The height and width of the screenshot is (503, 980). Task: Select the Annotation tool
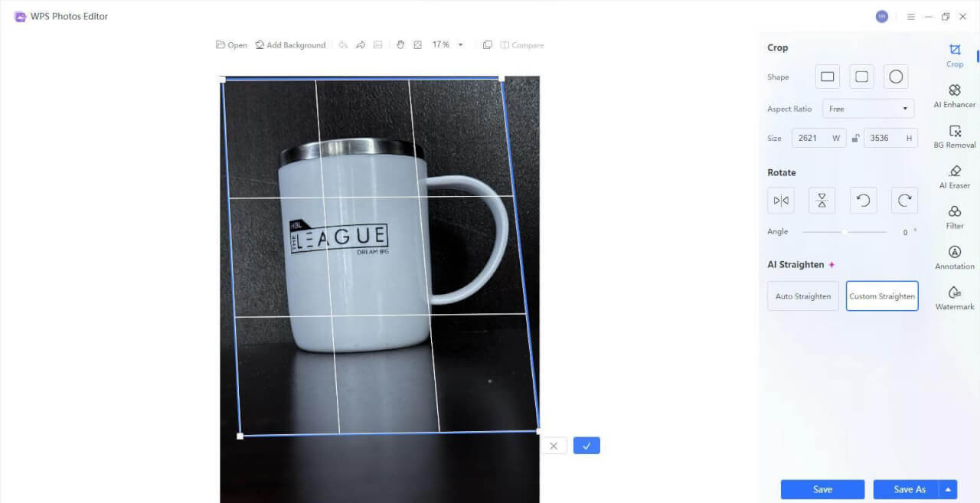[954, 258]
